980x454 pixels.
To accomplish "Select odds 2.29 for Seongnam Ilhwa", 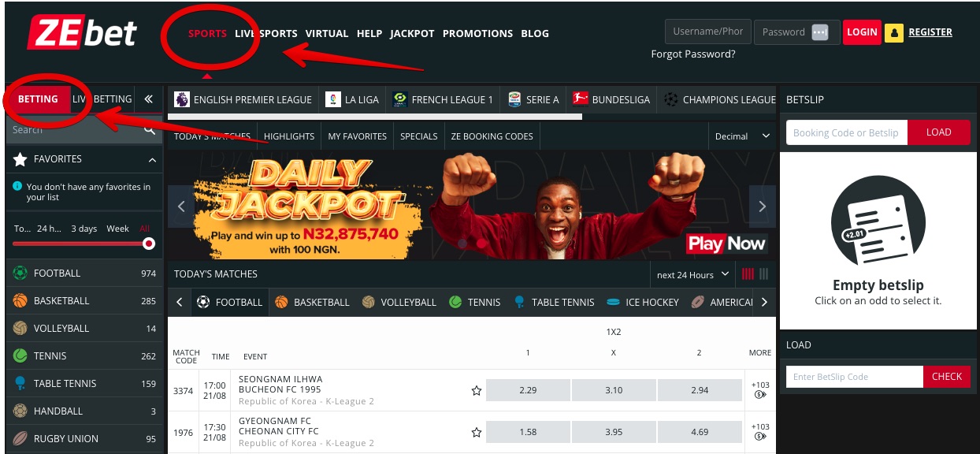I will coord(528,390).
